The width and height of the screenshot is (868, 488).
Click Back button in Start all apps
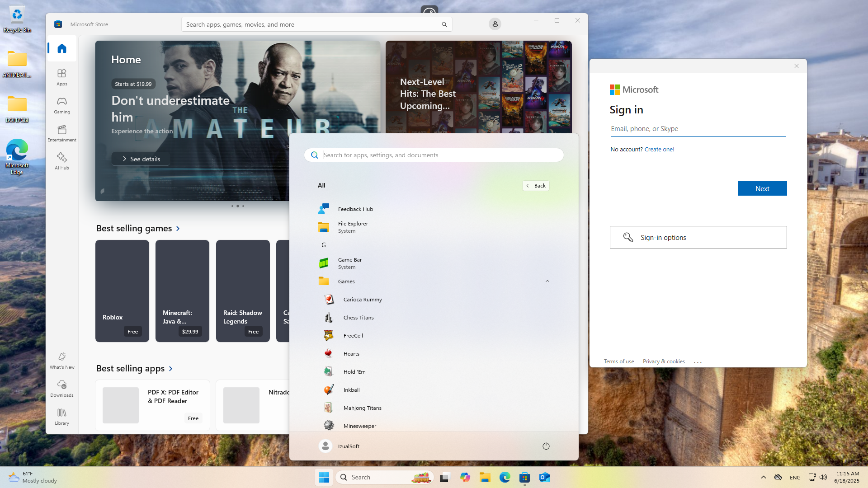(x=536, y=186)
